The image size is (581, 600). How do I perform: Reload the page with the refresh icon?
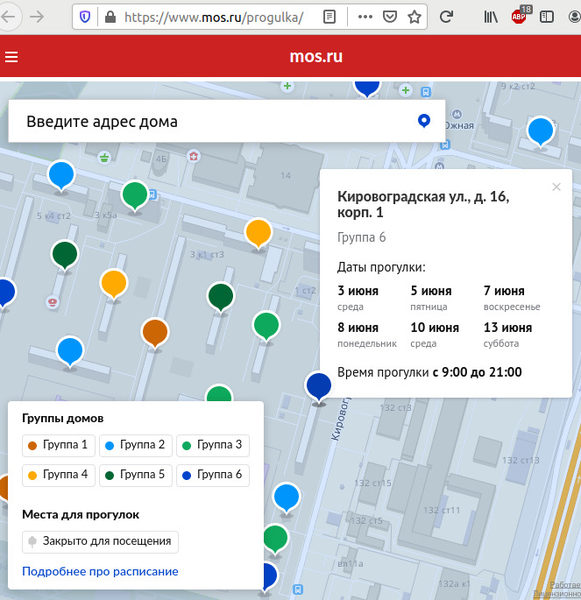[x=446, y=16]
